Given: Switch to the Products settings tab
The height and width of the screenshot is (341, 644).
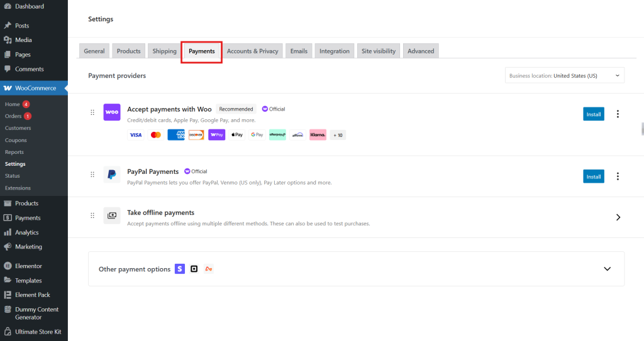Looking at the screenshot, I should pyautogui.click(x=128, y=51).
